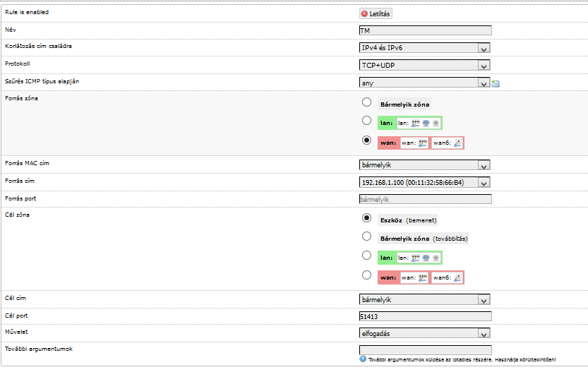Viewport: 588px width, 372px height.
Task: Open the Szűrés ICMP típus dropdown
Action: point(424,83)
